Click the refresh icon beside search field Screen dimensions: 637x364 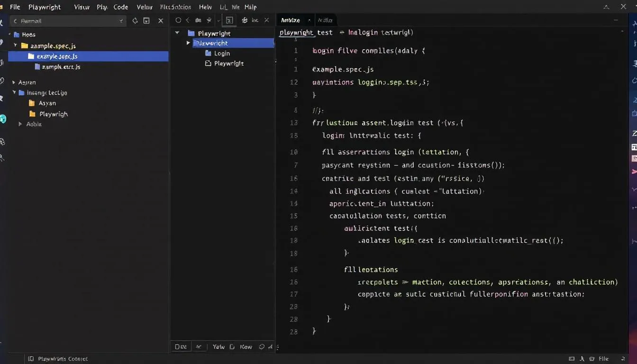click(135, 21)
